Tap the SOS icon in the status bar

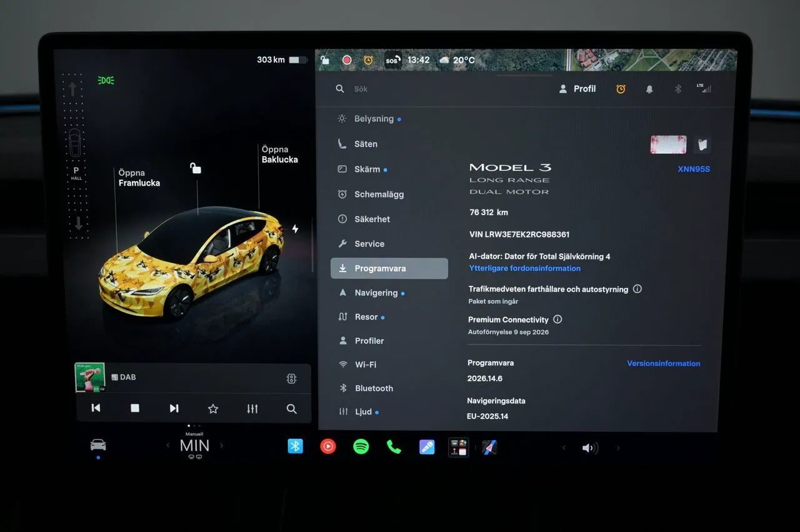[392, 60]
